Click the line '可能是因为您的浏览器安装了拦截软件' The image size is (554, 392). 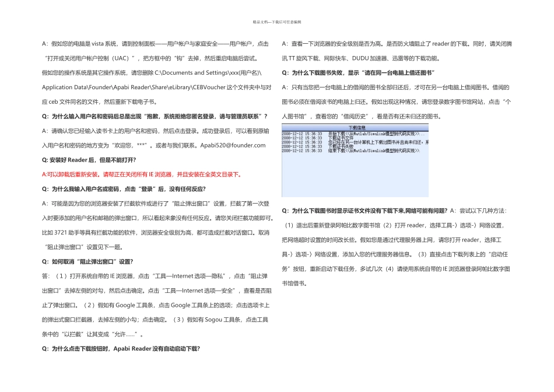pos(155,204)
